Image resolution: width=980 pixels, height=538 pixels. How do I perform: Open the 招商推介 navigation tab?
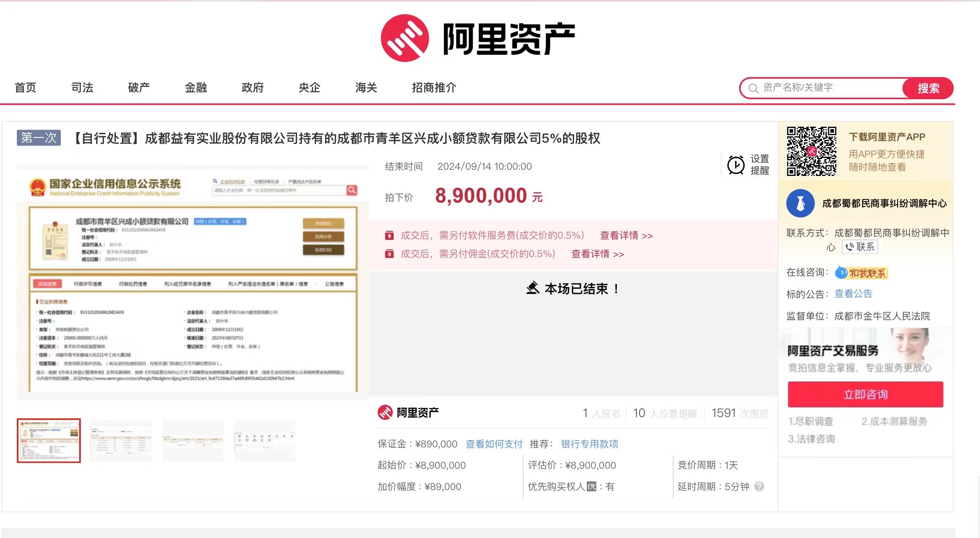(434, 87)
